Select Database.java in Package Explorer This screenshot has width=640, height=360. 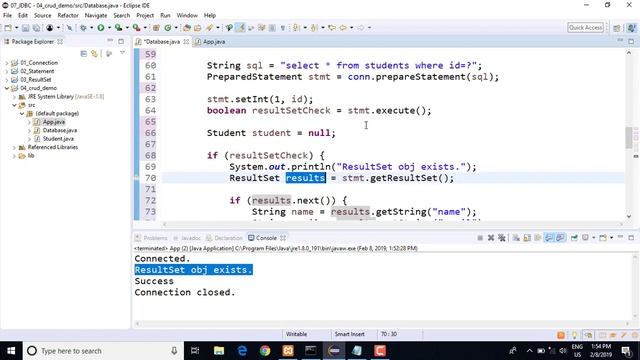(60, 130)
